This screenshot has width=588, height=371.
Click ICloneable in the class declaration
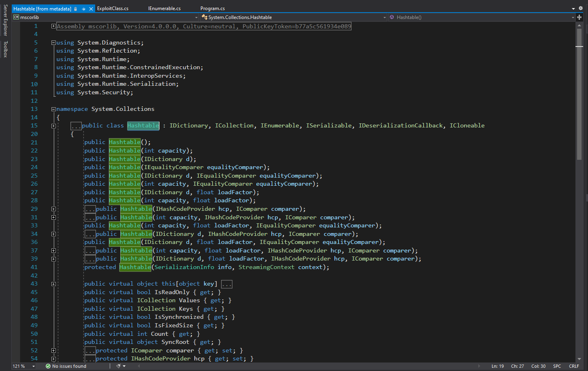pyautogui.click(x=467, y=125)
